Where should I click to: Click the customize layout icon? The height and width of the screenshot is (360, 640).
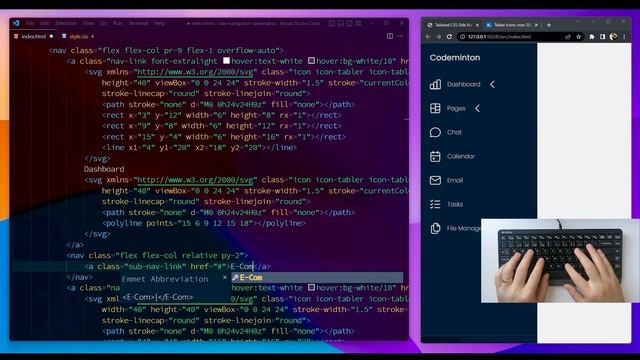tap(358, 23)
